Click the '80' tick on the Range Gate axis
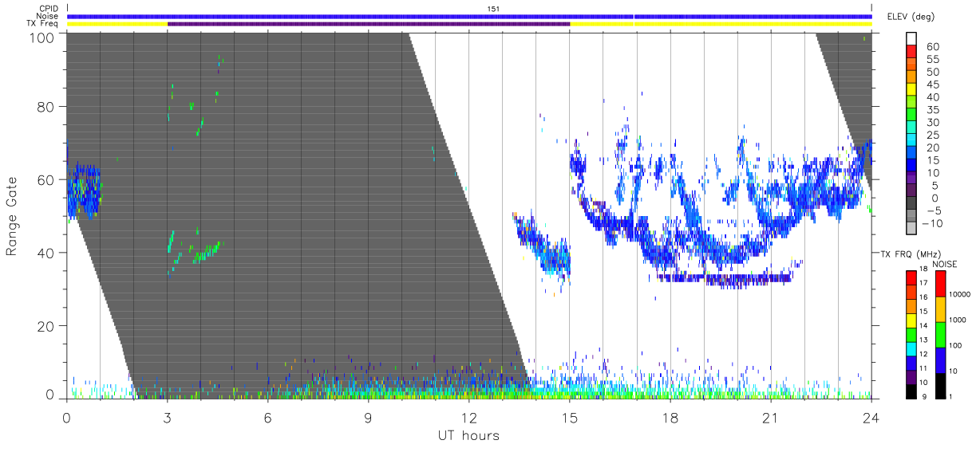Image resolution: width=980 pixels, height=452 pixels. pos(45,107)
